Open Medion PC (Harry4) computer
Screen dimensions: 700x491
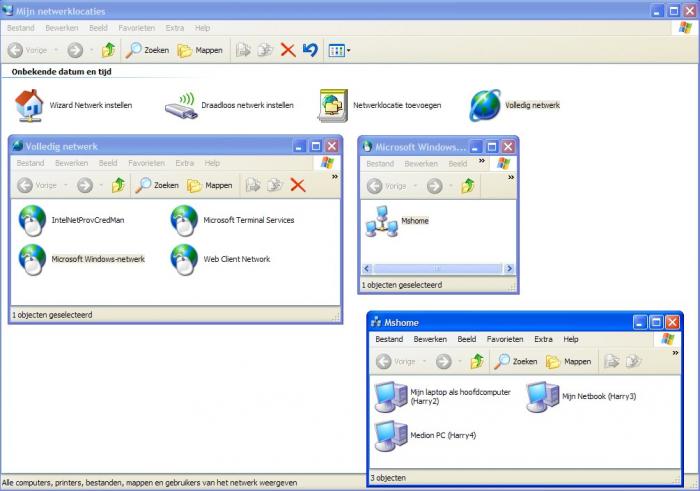click(x=391, y=435)
